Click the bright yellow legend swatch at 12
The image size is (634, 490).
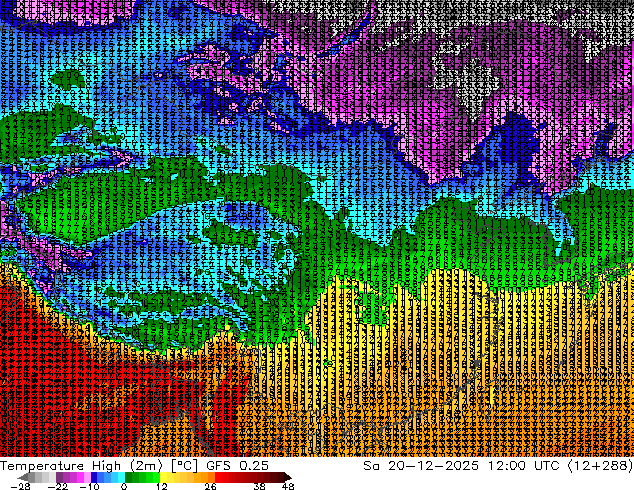coord(164,477)
